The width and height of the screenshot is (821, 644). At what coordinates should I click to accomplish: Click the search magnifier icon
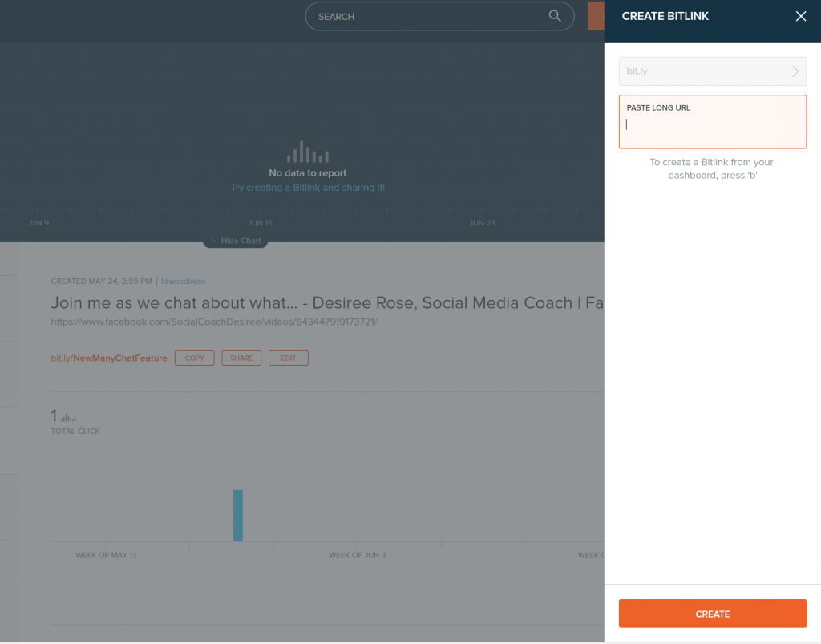(555, 16)
